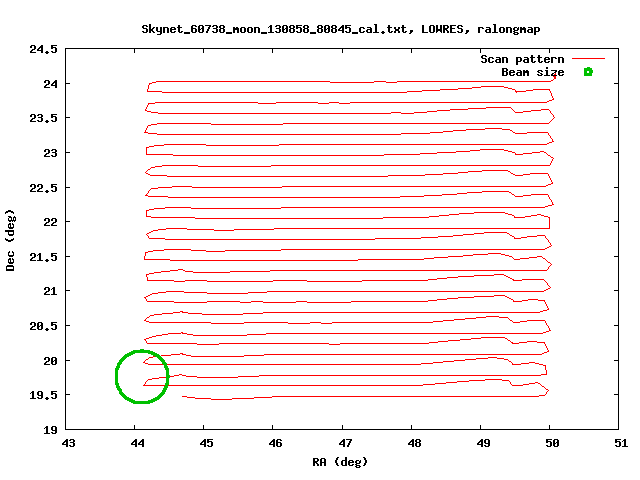Click the plot title 'Skynet_60738_moon_130858_80845_cal.txt, LOWRES, ralongmap'
Image resolution: width=640 pixels, height=480 pixels.
pos(341,29)
